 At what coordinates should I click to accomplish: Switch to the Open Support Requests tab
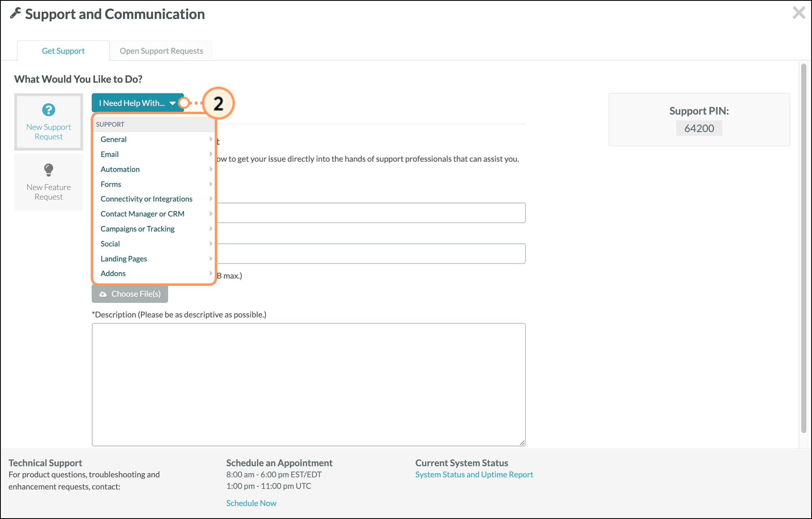point(161,51)
